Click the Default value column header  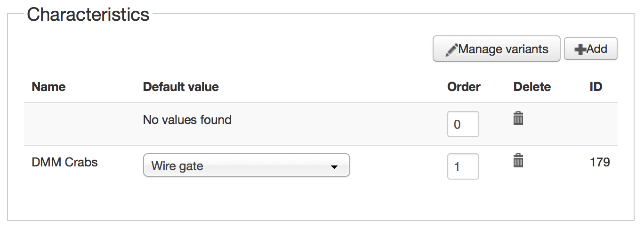point(181,87)
